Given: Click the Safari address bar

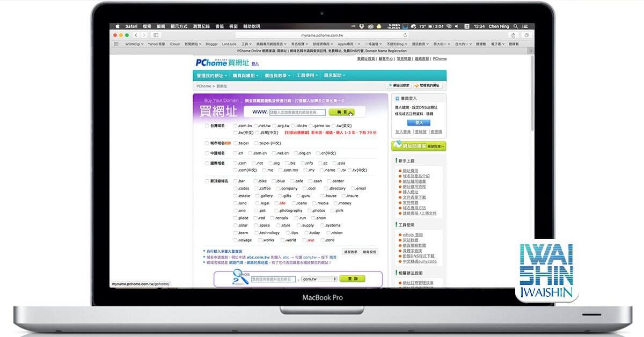Looking at the screenshot, I should (x=321, y=35).
